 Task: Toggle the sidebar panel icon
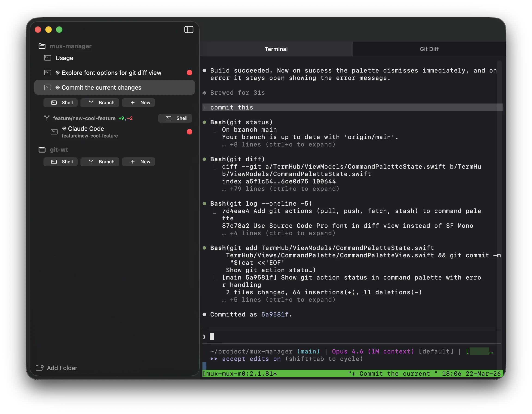pyautogui.click(x=189, y=30)
